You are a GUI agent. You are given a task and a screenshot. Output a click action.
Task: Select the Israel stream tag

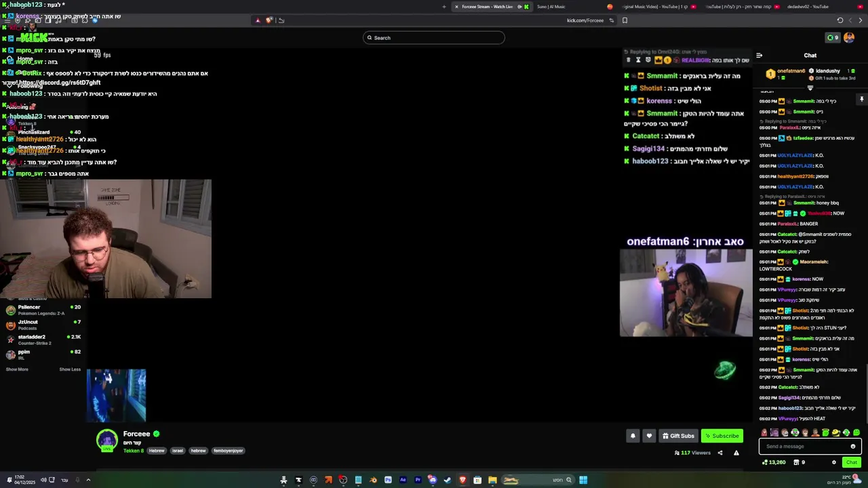click(177, 451)
